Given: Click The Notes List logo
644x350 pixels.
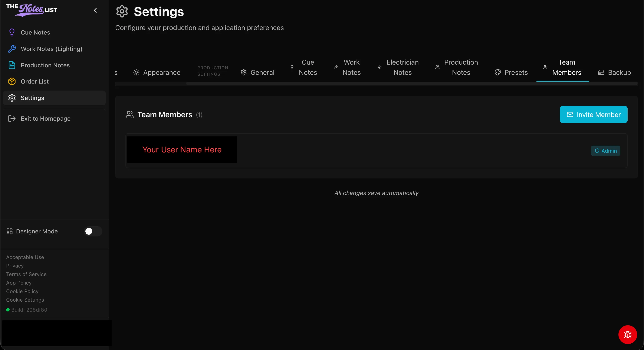Looking at the screenshot, I should (32, 10).
